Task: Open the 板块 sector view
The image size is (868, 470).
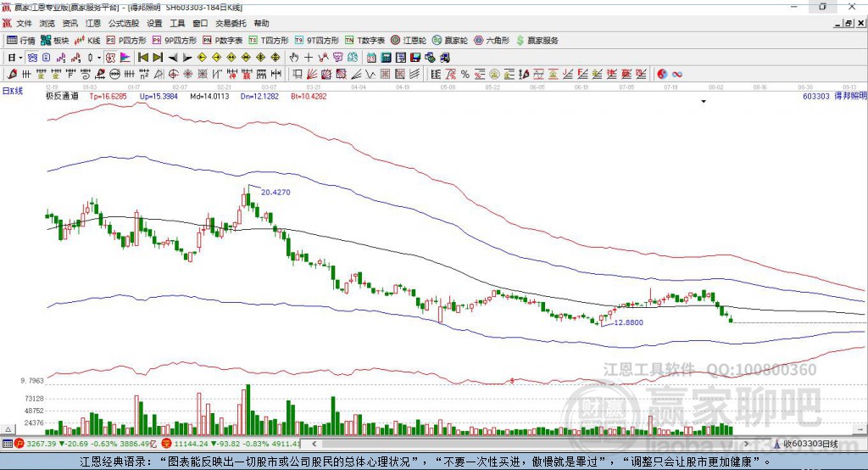Action: [54, 41]
